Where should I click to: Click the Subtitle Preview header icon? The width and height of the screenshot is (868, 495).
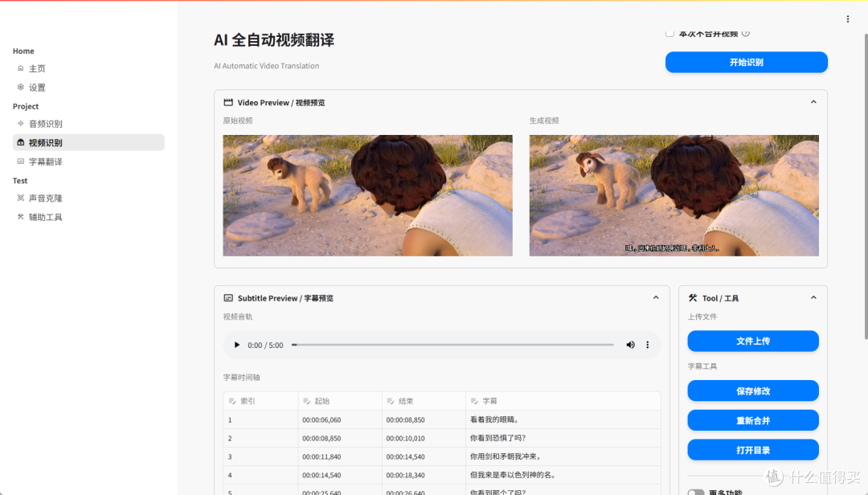click(228, 298)
